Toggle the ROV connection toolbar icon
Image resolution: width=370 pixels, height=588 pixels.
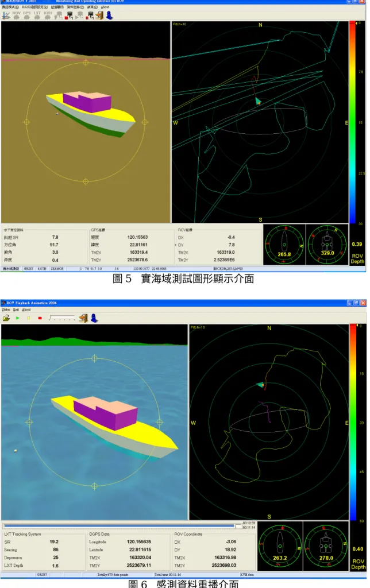(17, 16)
